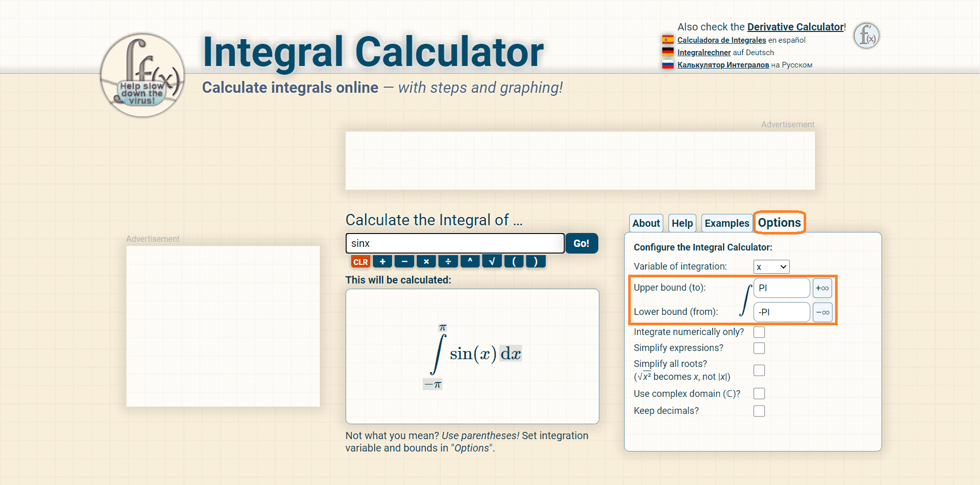Click 'Configure the Integral Calculator:' heading
Image resolution: width=980 pixels, height=485 pixels.
(703, 247)
